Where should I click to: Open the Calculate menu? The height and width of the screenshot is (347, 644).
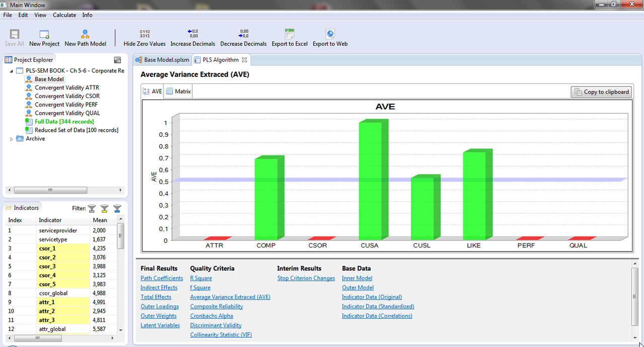click(x=64, y=15)
